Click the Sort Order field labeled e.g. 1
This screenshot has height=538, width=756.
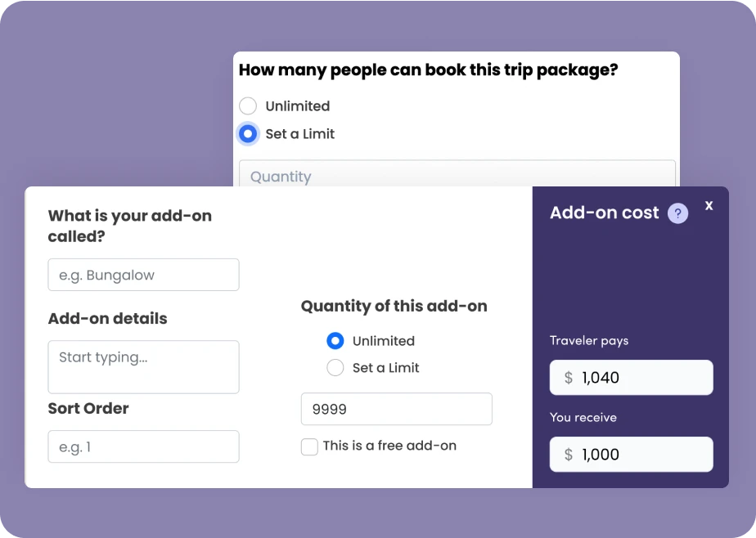143,446
